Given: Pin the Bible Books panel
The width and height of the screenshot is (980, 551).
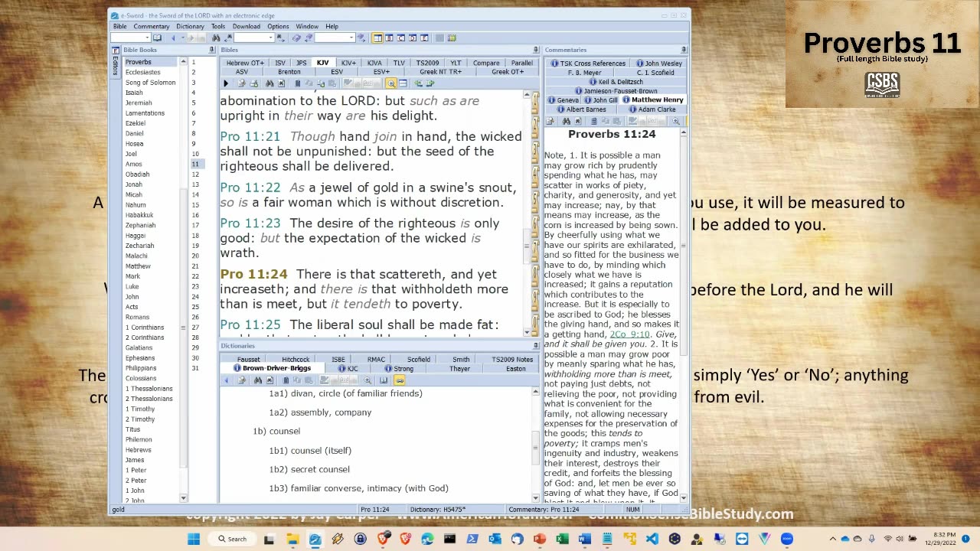Looking at the screenshot, I should point(211,50).
